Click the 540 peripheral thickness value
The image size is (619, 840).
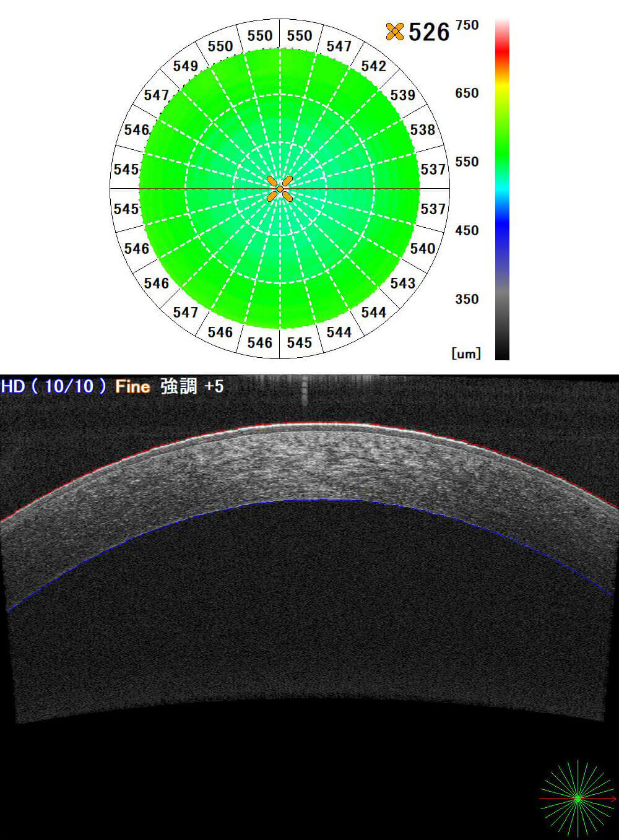click(x=422, y=249)
